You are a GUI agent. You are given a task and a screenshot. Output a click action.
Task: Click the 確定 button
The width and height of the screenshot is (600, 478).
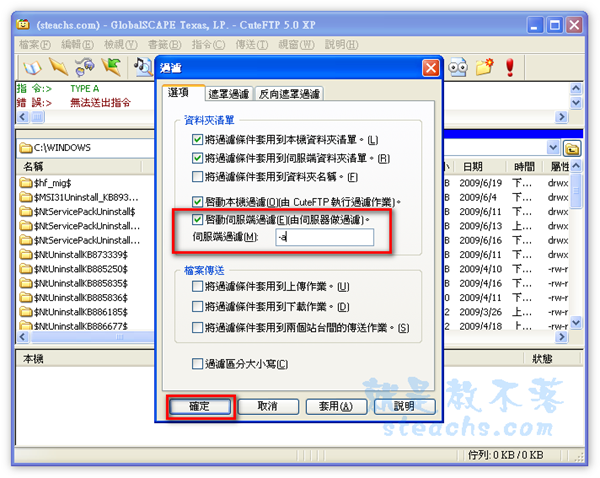click(x=200, y=406)
